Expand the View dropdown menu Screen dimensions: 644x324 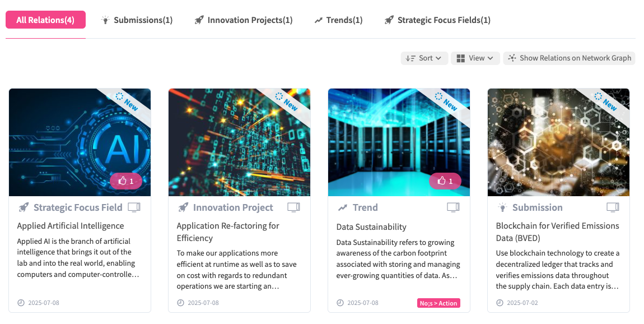point(475,58)
